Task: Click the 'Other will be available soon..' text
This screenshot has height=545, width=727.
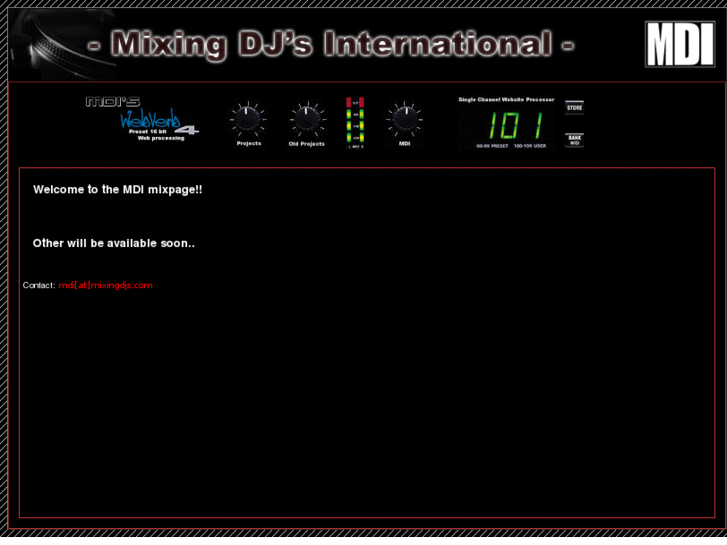Action: 114,243
